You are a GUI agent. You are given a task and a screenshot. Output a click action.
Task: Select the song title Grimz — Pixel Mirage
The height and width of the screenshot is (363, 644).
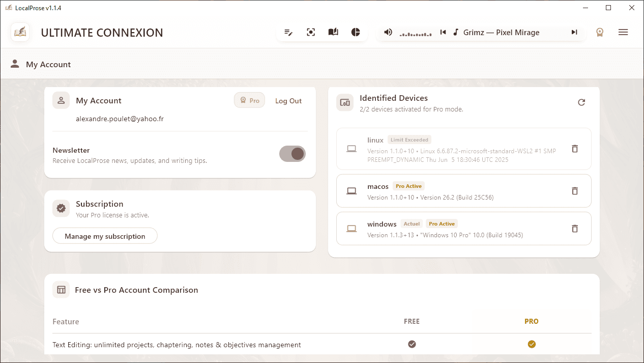tap(501, 32)
